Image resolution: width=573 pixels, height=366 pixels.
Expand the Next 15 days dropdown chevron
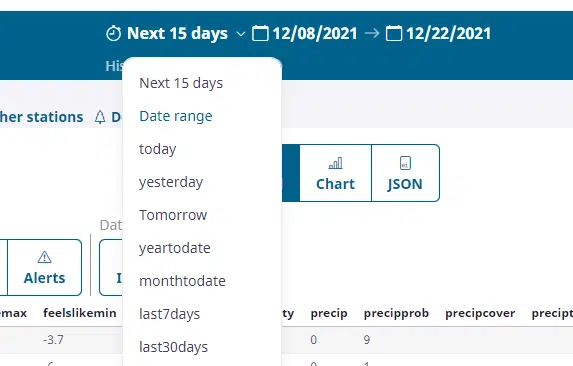pyautogui.click(x=240, y=34)
